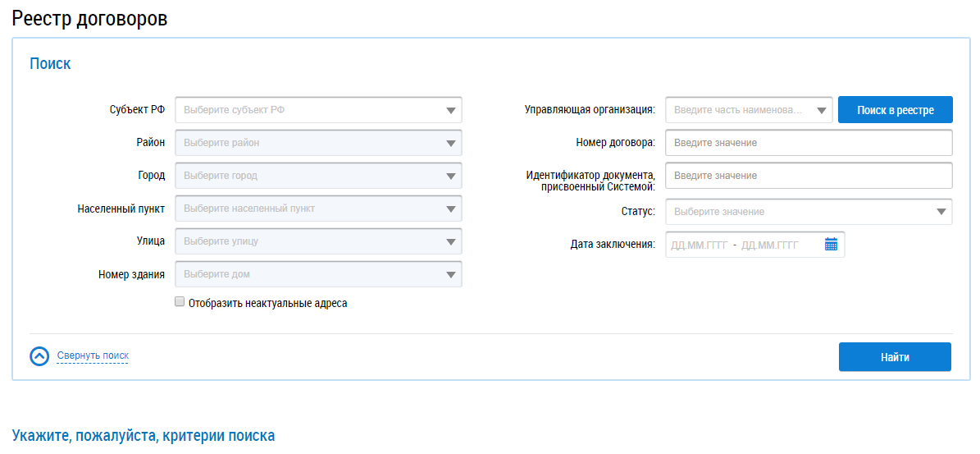
Task: Open the calendar icon for Дата заключения
Action: 831,245
